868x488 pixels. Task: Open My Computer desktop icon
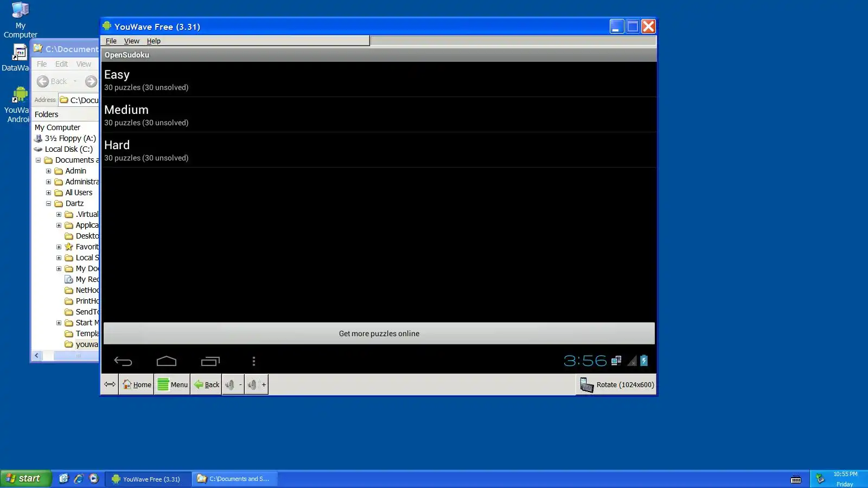click(21, 20)
